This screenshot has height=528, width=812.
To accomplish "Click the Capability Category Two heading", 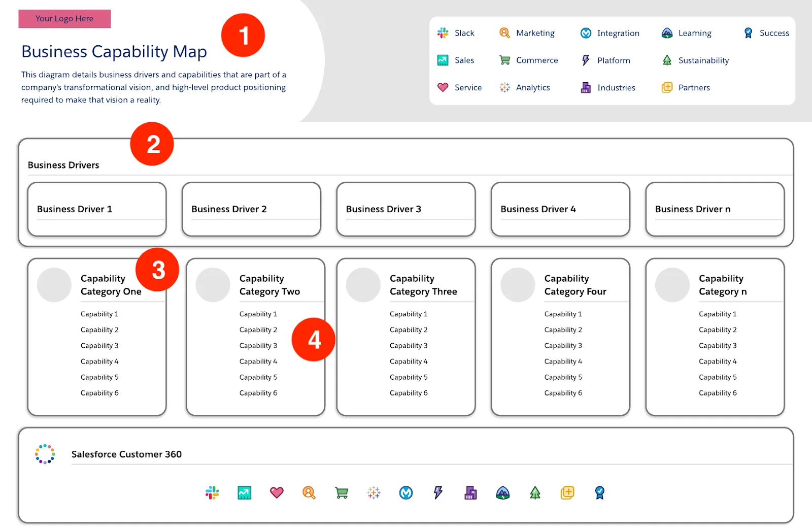I will [269, 285].
